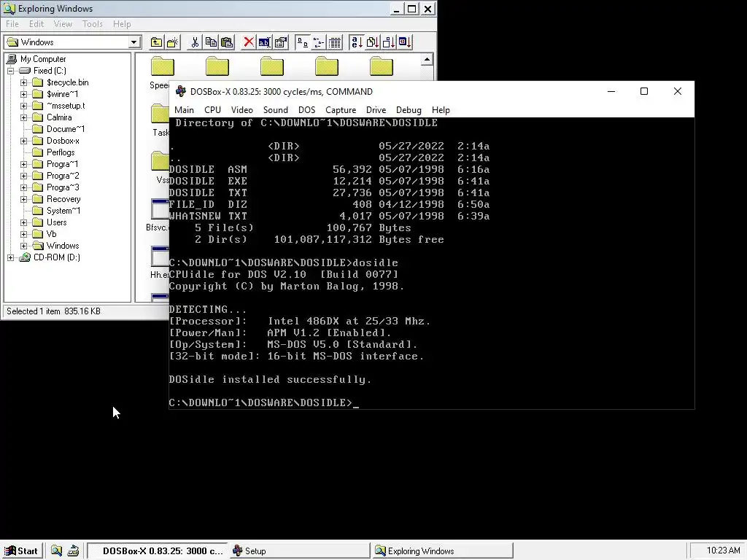Sort files by type icon
Image resolution: width=747 pixels, height=560 pixels.
point(373,42)
